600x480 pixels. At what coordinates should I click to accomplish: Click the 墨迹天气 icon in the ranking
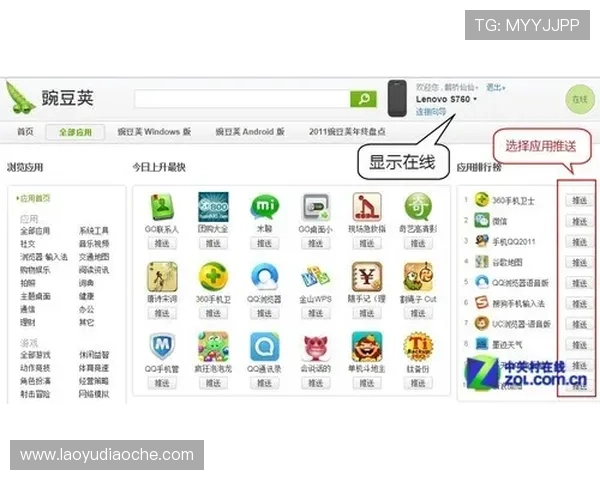[482, 344]
